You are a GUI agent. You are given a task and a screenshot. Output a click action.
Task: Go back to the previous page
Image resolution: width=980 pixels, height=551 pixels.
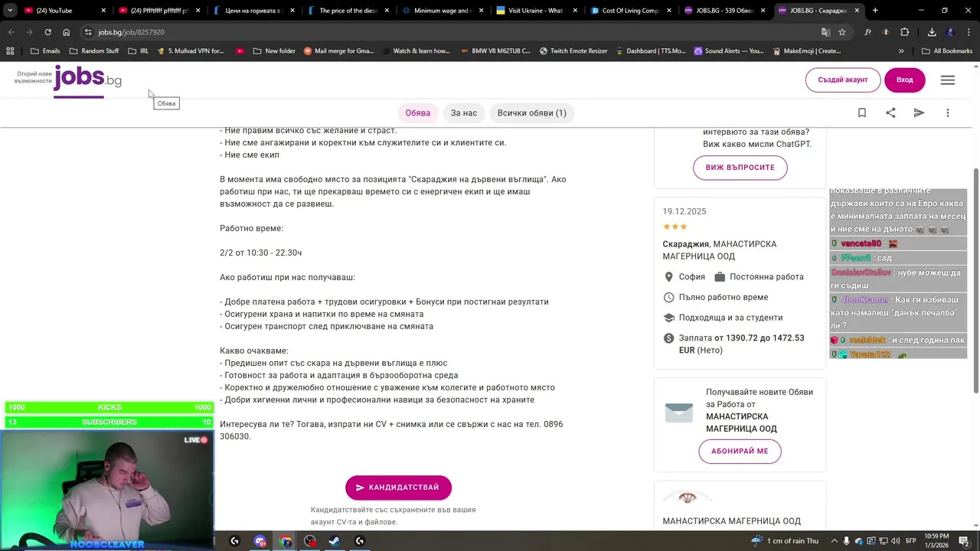(x=11, y=32)
